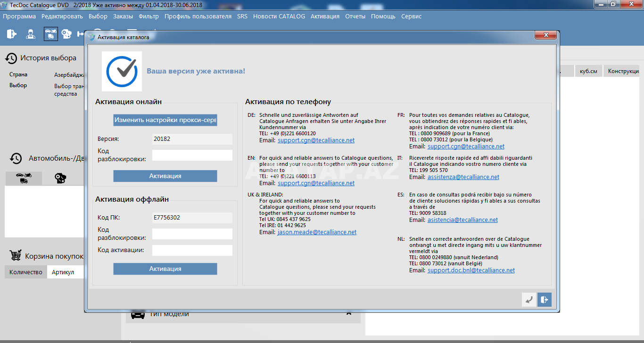This screenshot has width=644, height=343.
Task: Focus Код разблокировки field in online section
Action: point(192,155)
